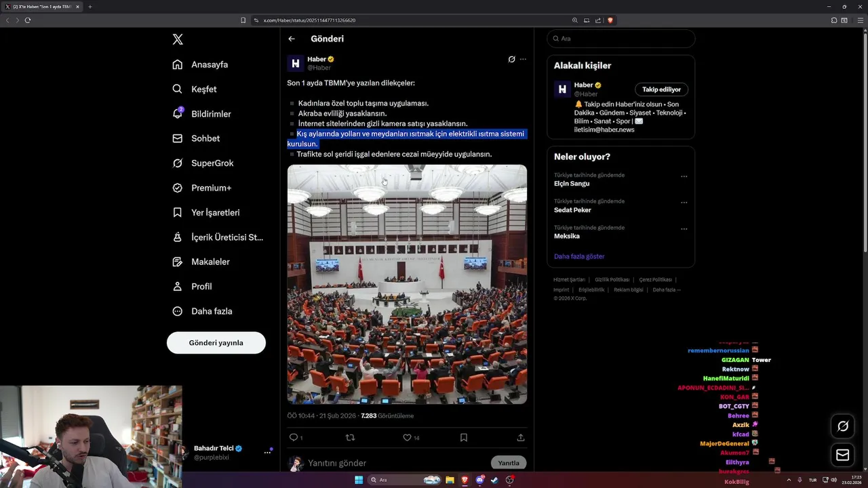This screenshot has width=868, height=488.
Task: Click the zoom magnifier icon in address bar
Action: pos(575,20)
